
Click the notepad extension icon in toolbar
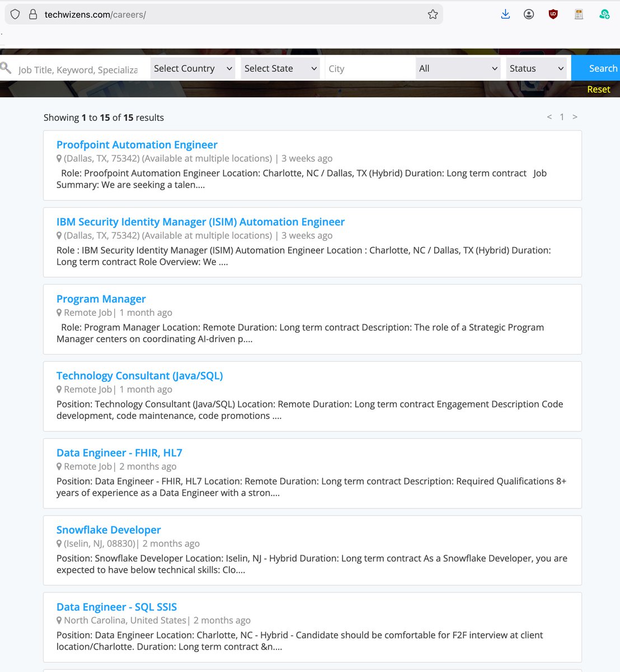tap(579, 15)
